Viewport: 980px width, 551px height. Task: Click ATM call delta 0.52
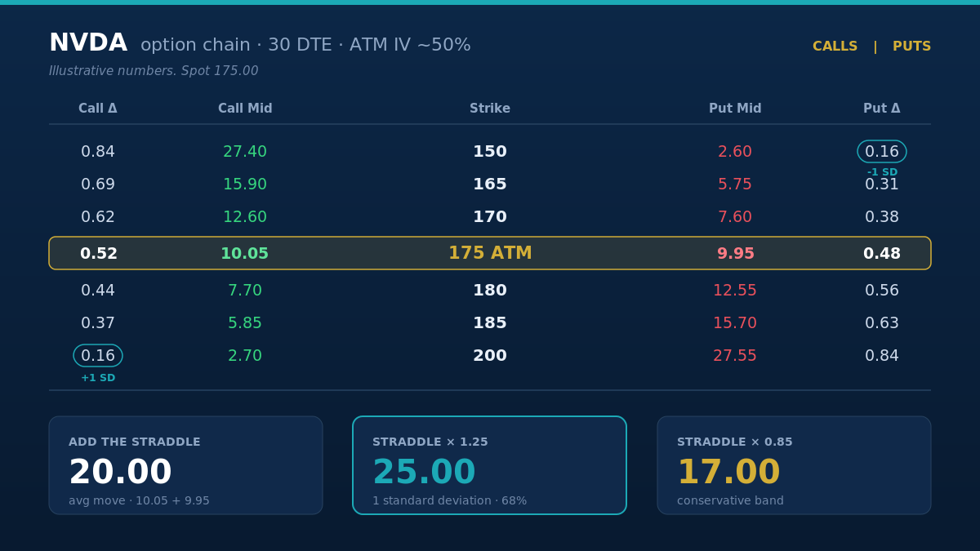99,254
